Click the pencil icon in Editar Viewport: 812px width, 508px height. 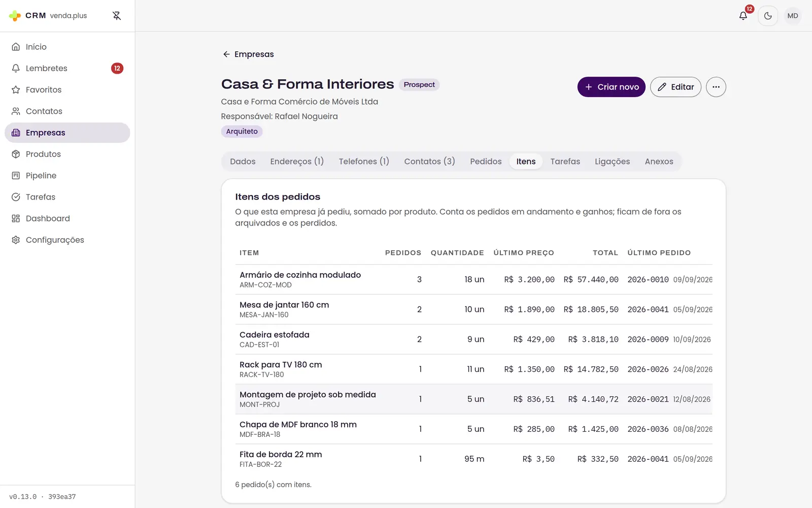point(662,87)
